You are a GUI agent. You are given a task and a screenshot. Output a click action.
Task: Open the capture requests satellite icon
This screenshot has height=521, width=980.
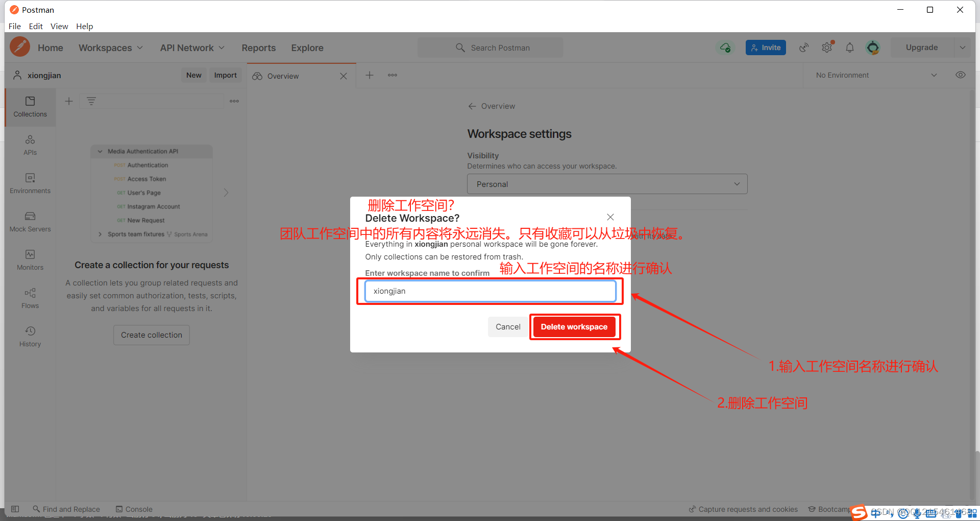tap(804, 48)
